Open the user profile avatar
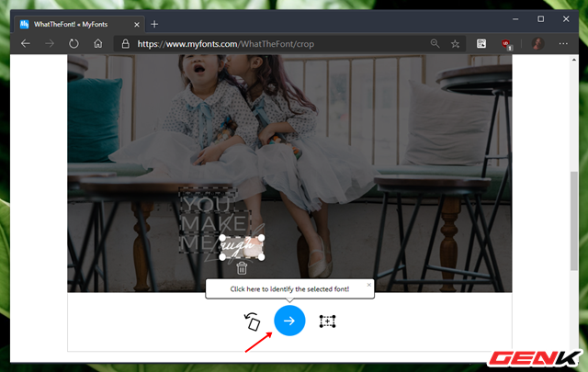 [x=537, y=43]
